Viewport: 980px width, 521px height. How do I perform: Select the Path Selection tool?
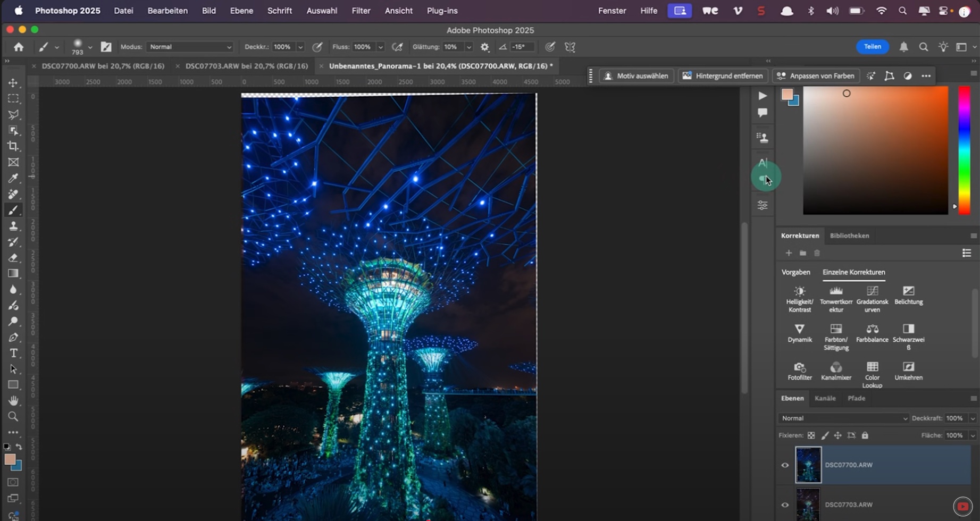pos(13,369)
